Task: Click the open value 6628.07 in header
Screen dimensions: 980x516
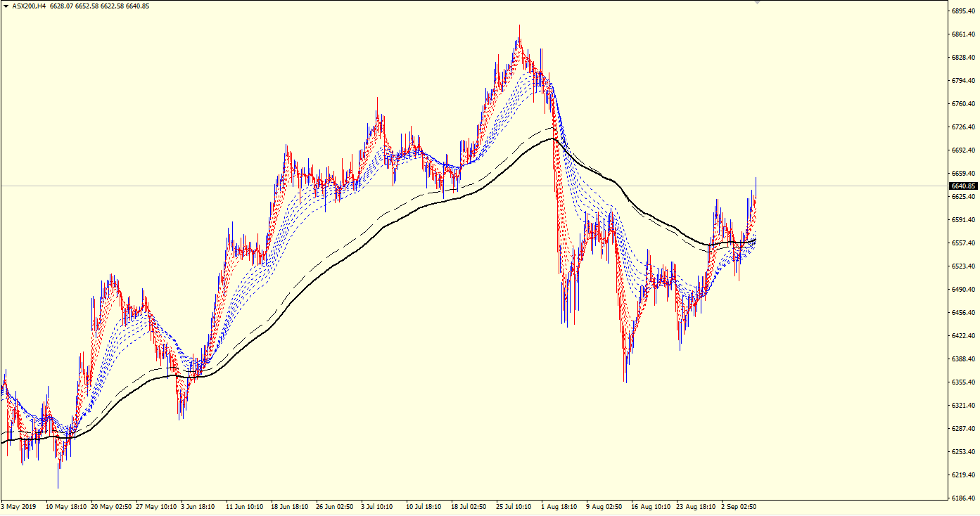Action: [x=63, y=6]
